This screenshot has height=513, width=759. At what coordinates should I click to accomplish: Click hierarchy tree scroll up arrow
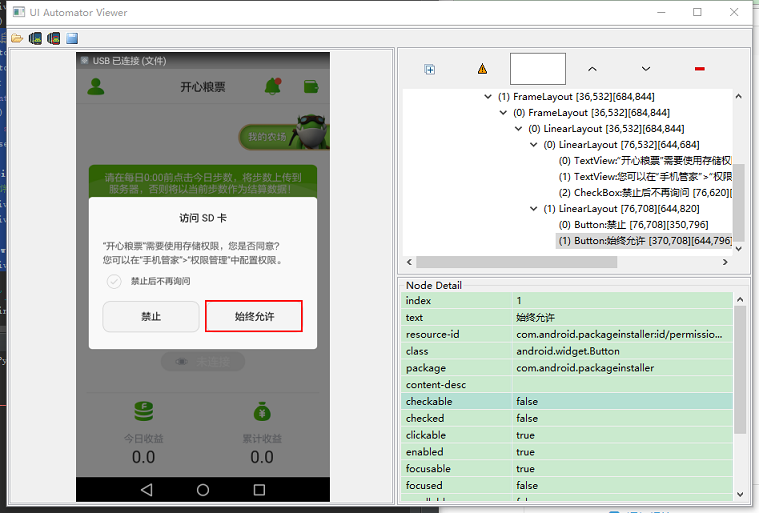[739, 96]
